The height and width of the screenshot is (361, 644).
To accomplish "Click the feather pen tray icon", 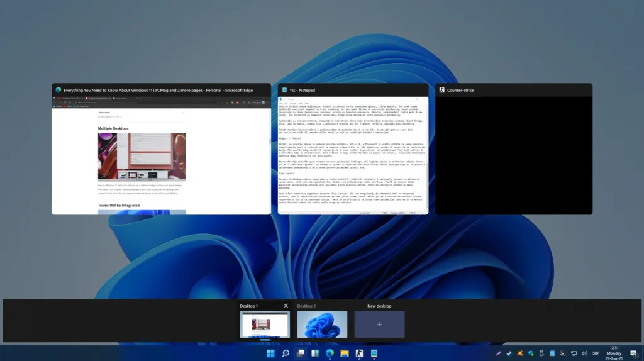I will point(499,353).
